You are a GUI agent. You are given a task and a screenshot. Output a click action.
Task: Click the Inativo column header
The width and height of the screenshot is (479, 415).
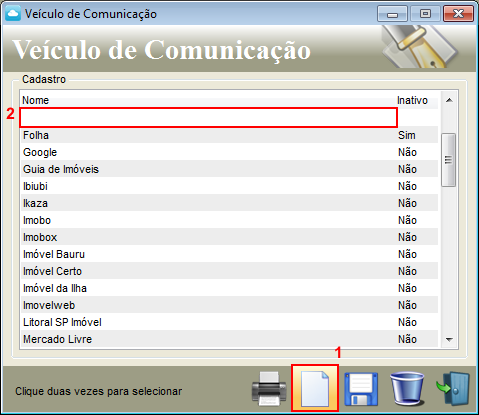[x=412, y=100]
